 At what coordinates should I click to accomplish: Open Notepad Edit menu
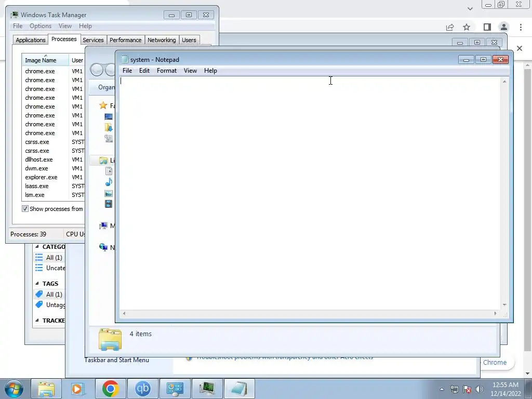click(144, 71)
